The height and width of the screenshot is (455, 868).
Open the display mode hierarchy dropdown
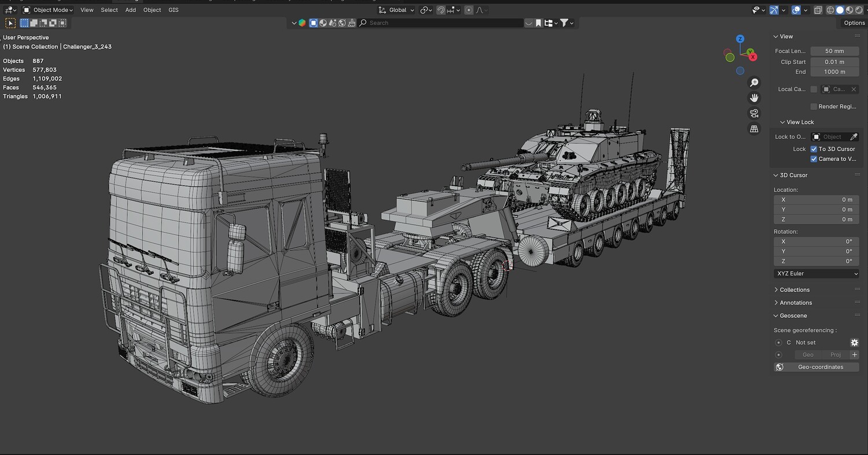550,23
